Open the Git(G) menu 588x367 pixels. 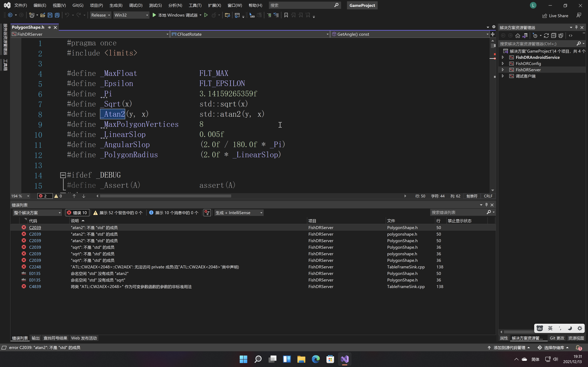(78, 5)
